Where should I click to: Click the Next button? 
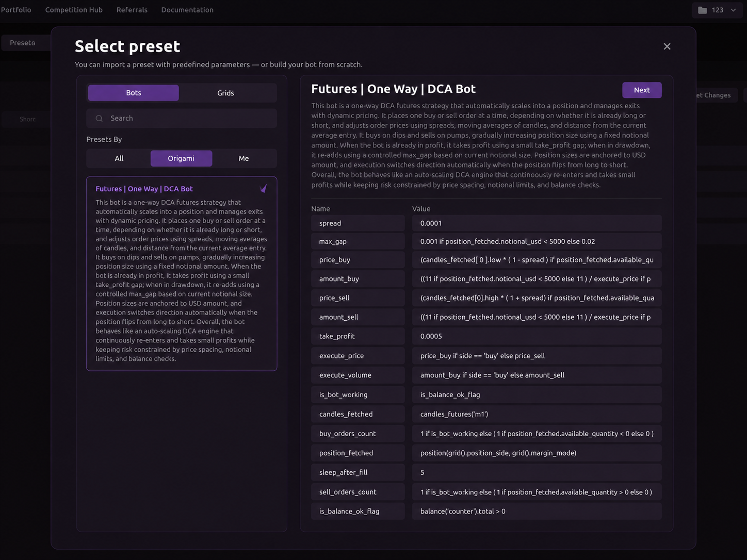642,90
